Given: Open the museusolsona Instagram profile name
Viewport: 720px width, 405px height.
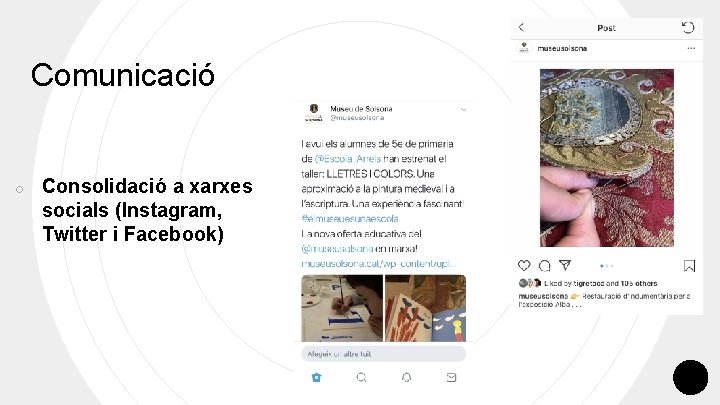Looking at the screenshot, I should 562,48.
